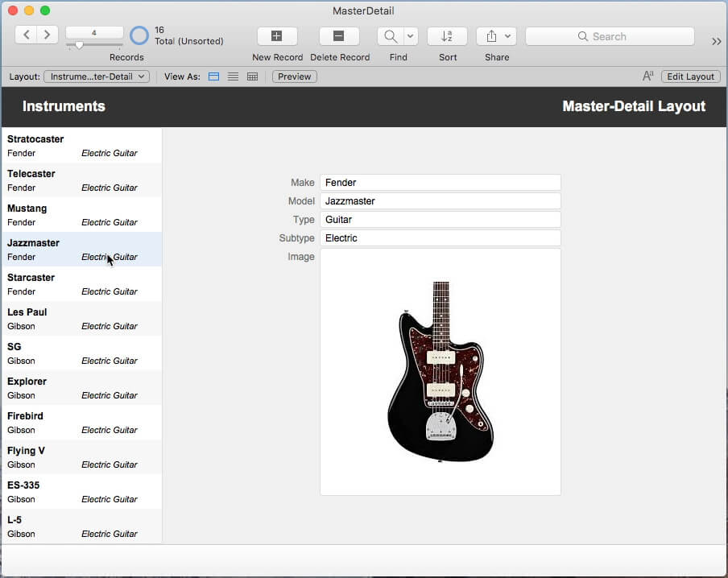Viewport: 728px width, 578px height.
Task: Select the SG record in list
Action: tap(81, 353)
